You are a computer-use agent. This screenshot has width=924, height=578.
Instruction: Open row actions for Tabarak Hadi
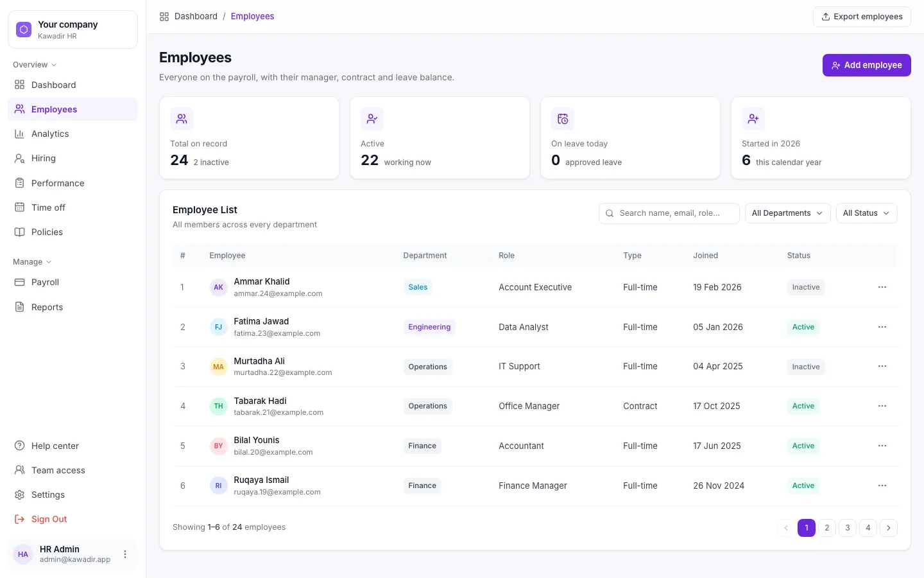point(882,406)
